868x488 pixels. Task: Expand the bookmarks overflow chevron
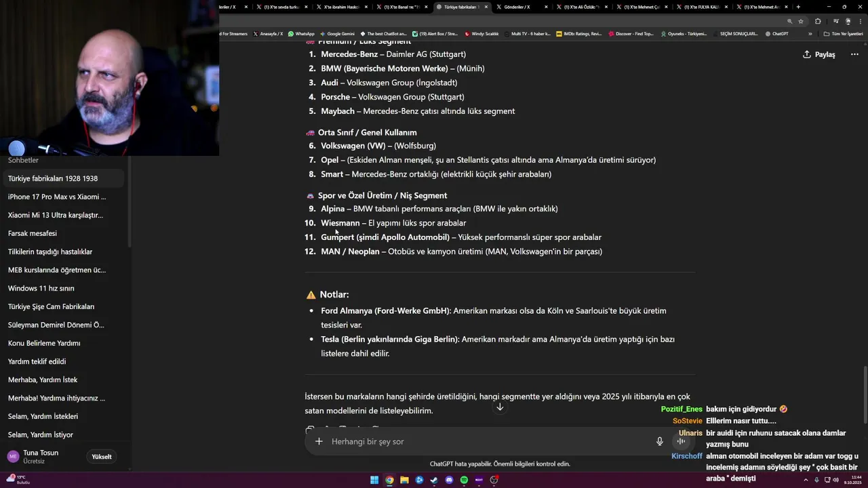810,33
